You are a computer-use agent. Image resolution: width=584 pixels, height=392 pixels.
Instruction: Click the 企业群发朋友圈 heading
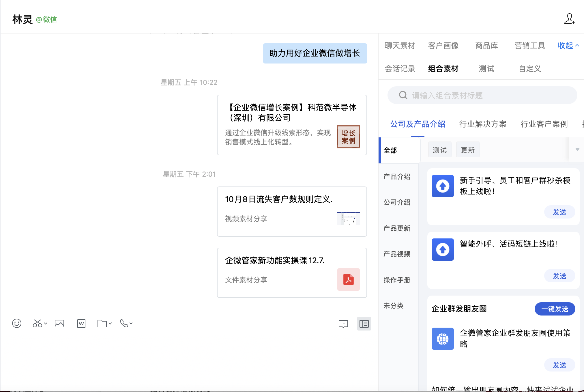(459, 309)
